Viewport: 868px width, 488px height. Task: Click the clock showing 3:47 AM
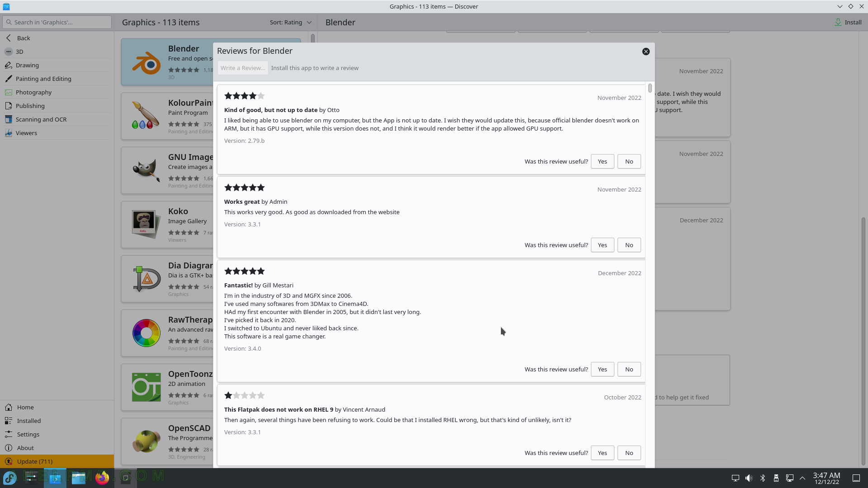click(x=826, y=478)
